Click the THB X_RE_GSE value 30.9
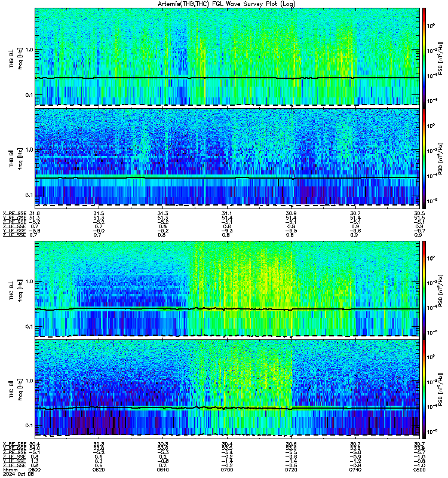Viewport: 448px width, 478px height. pos(291,213)
